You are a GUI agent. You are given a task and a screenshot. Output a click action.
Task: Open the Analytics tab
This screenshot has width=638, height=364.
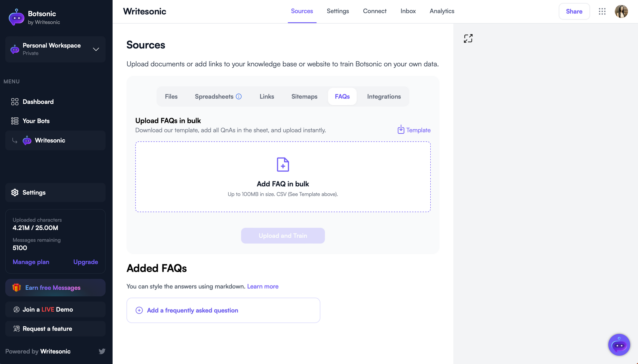442,11
